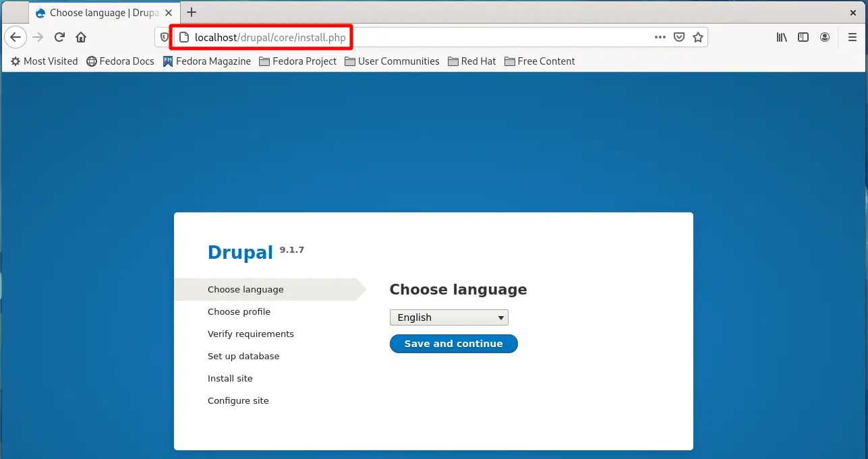
Task: Open a new tab with plus button
Action: click(x=192, y=12)
